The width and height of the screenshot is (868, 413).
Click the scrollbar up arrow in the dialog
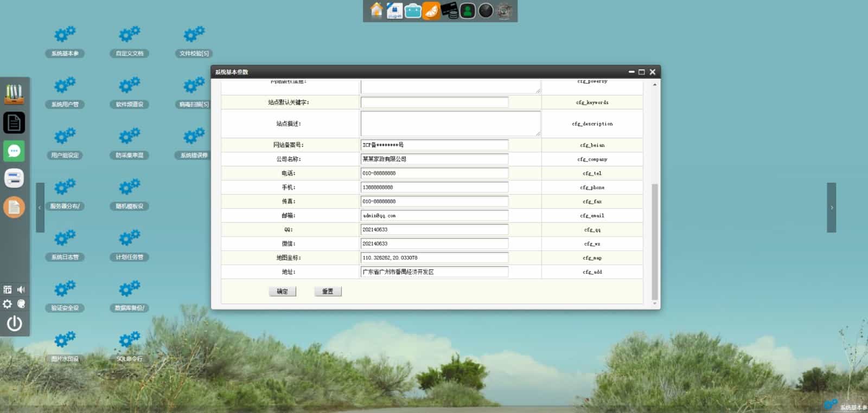pyautogui.click(x=655, y=85)
